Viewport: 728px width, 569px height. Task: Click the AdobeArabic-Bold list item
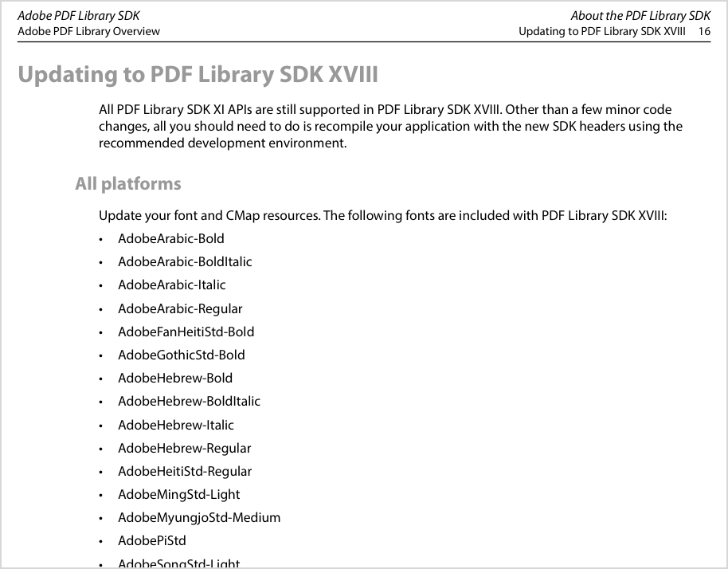[x=171, y=239]
